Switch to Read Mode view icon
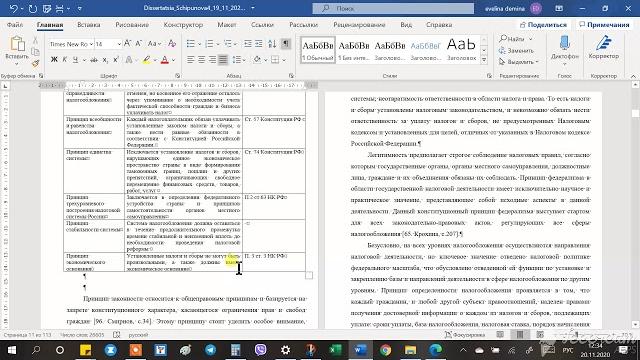The height and width of the screenshot is (360, 640). tap(500, 335)
